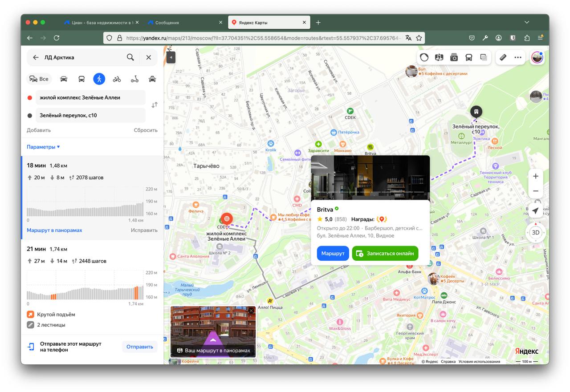Clear the ЛД Арктика search field
This screenshot has height=392, width=570.
pyautogui.click(x=149, y=57)
